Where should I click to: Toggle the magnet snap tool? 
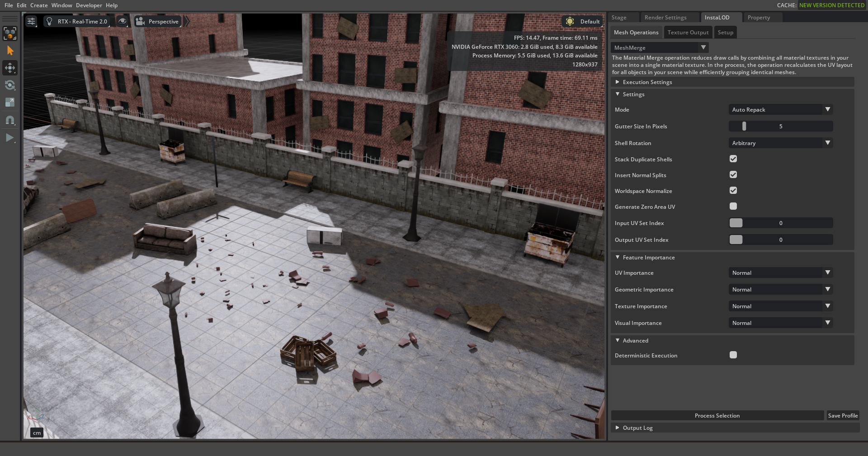point(10,120)
